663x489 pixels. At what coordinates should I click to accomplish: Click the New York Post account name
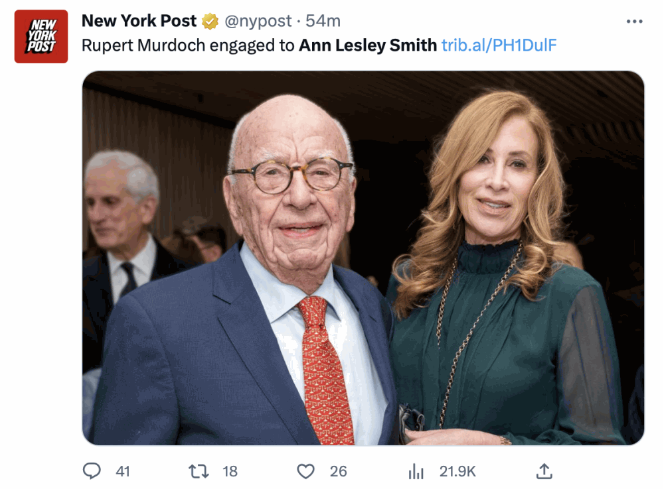click(x=138, y=21)
